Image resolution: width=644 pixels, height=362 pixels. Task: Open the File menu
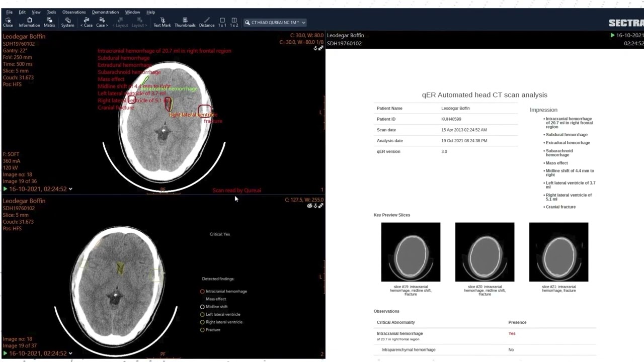[9, 12]
